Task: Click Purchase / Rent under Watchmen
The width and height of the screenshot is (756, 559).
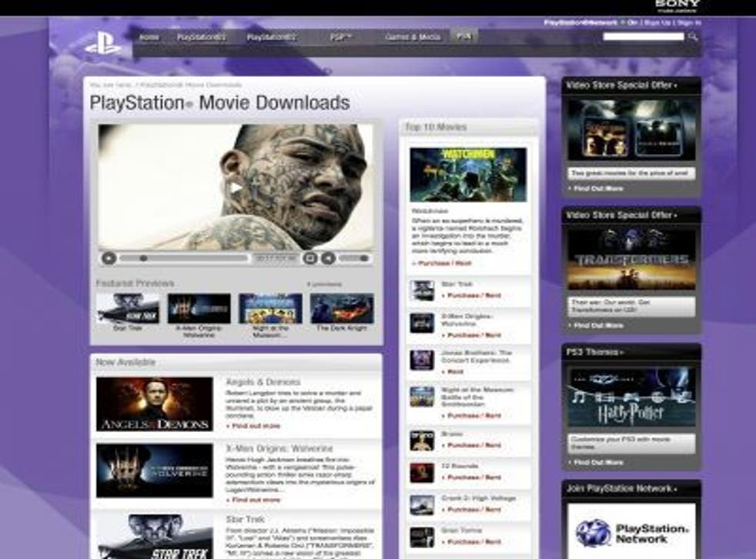Action: pyautogui.click(x=444, y=263)
